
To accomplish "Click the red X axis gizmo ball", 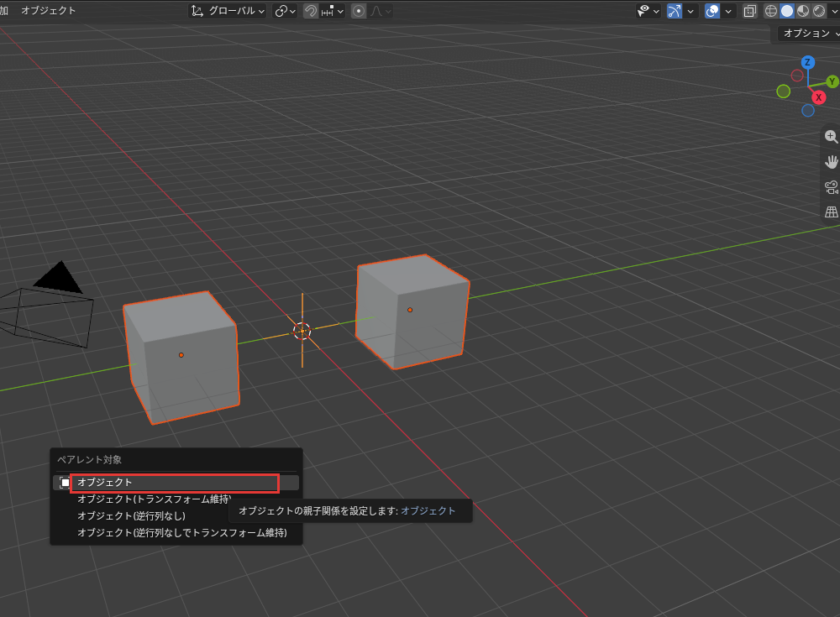I will click(818, 97).
